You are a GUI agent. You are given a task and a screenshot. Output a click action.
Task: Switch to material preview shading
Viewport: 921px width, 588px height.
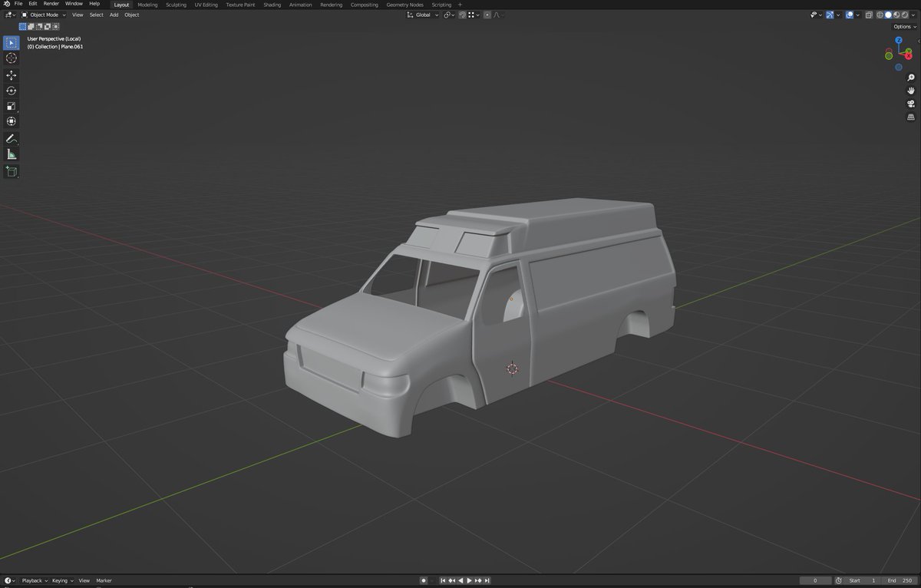[896, 15]
